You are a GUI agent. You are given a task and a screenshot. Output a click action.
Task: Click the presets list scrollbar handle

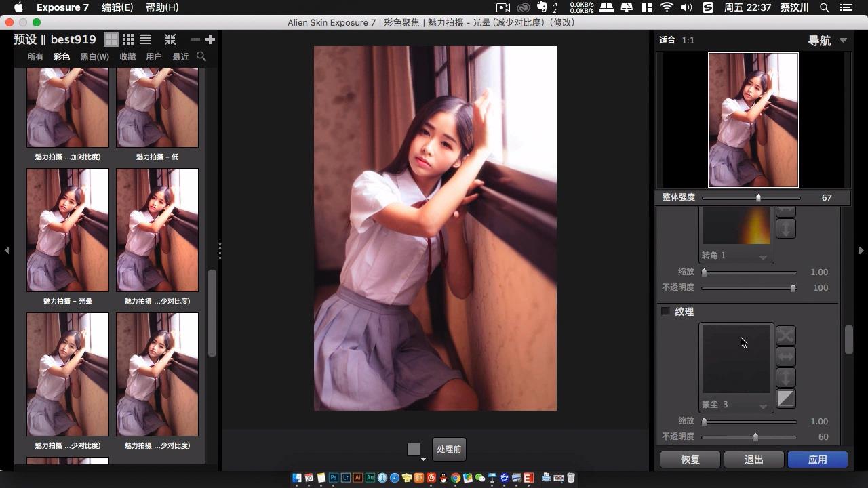[212, 313]
